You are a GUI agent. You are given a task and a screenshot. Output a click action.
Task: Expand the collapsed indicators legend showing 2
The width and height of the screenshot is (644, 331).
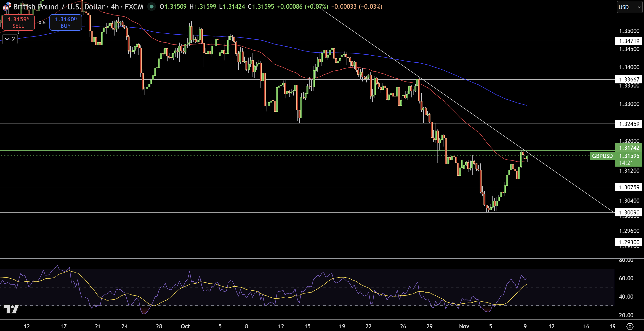coord(10,39)
